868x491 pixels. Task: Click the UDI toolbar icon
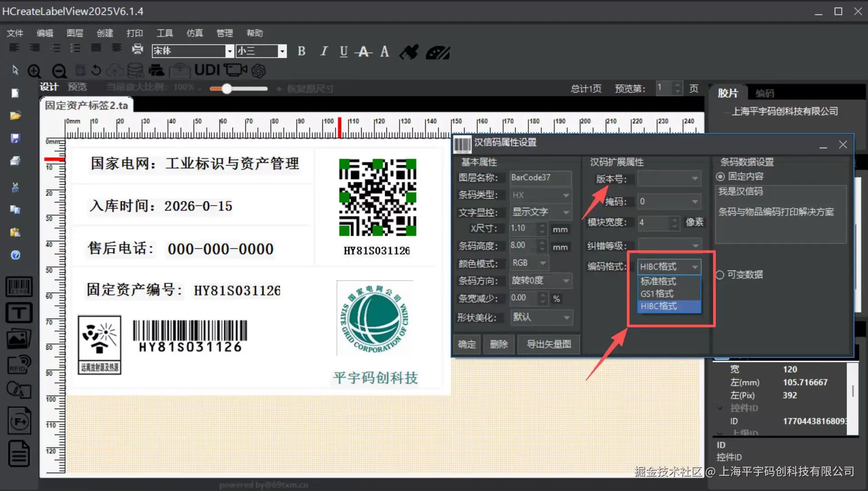click(x=207, y=70)
